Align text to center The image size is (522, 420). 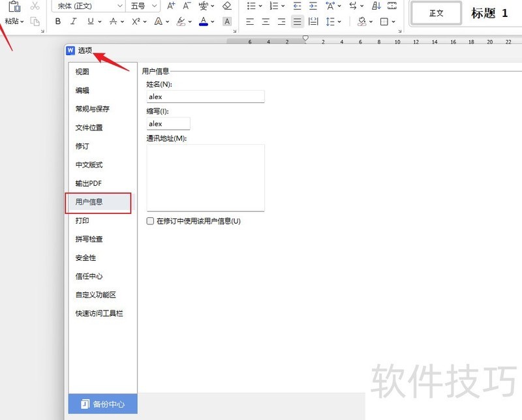266,22
